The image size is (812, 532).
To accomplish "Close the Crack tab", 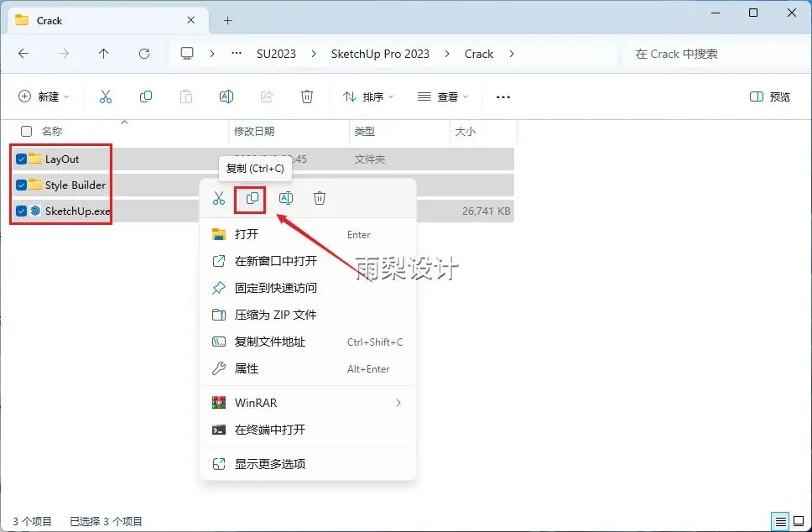I will pos(191,20).
